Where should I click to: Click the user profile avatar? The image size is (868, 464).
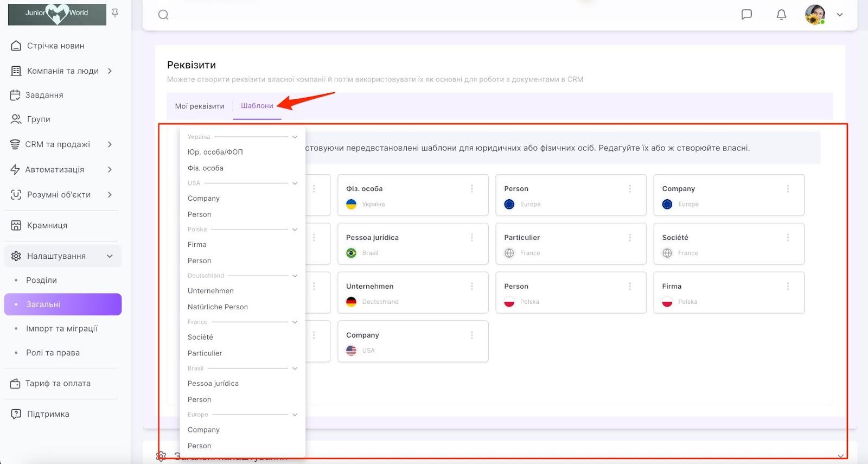(x=814, y=15)
